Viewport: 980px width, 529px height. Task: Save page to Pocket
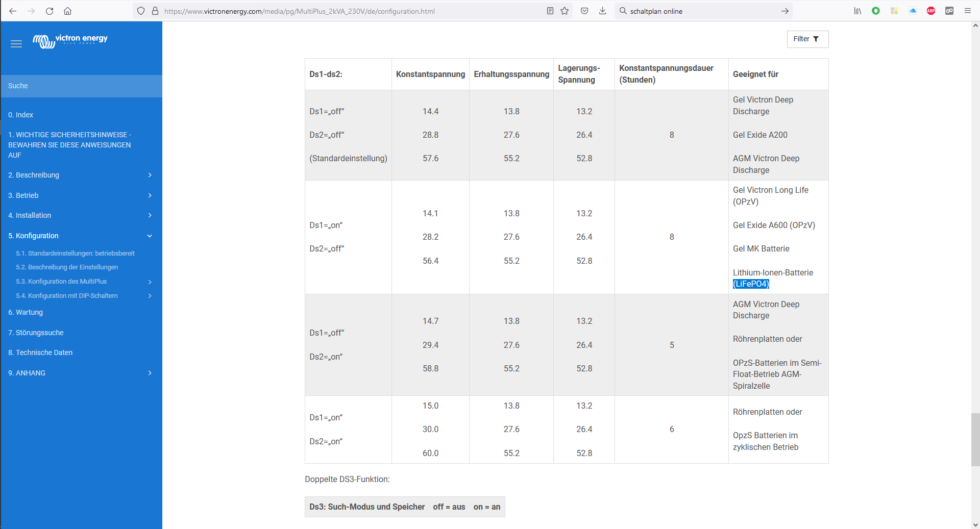[x=584, y=11]
